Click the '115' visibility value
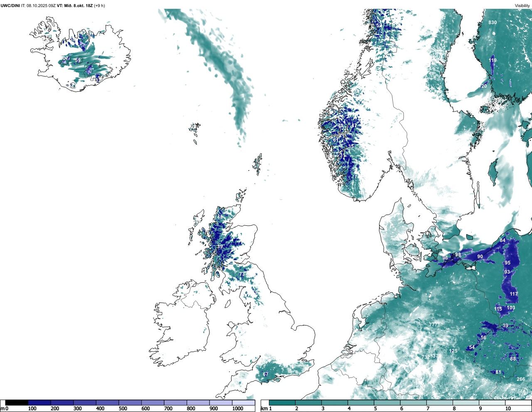 tap(498, 309)
